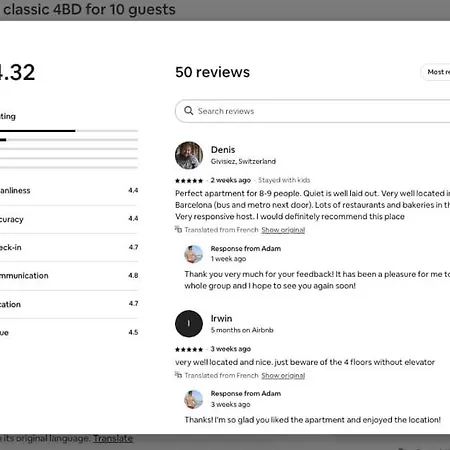The height and width of the screenshot is (450, 450).
Task: Show original of Irwin's French review
Action: point(283,375)
